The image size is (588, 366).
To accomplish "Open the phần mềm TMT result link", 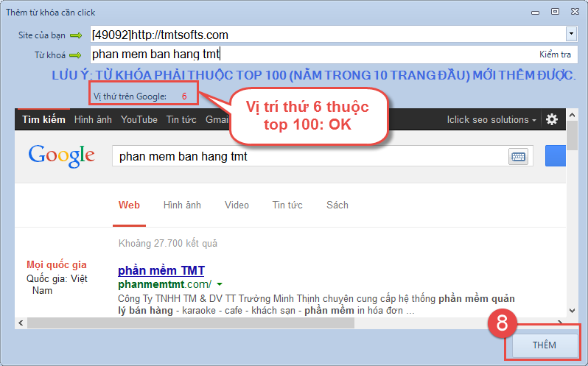I will tap(161, 270).
